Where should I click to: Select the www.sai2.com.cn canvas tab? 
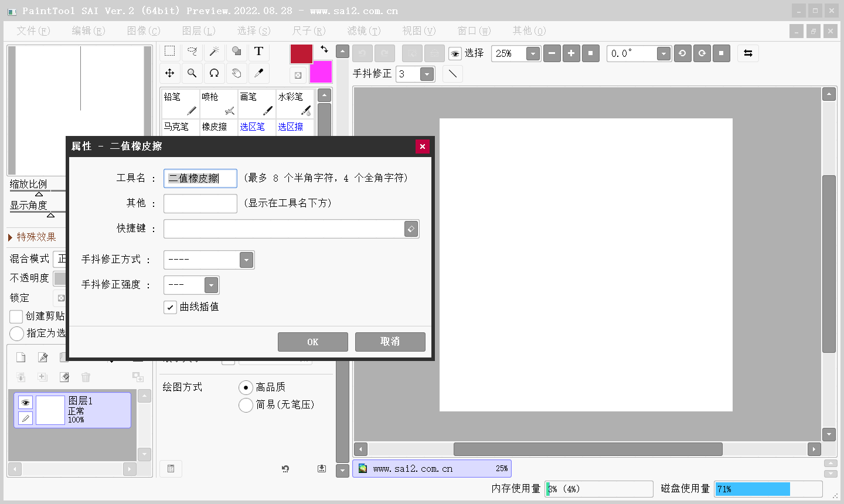[432, 469]
